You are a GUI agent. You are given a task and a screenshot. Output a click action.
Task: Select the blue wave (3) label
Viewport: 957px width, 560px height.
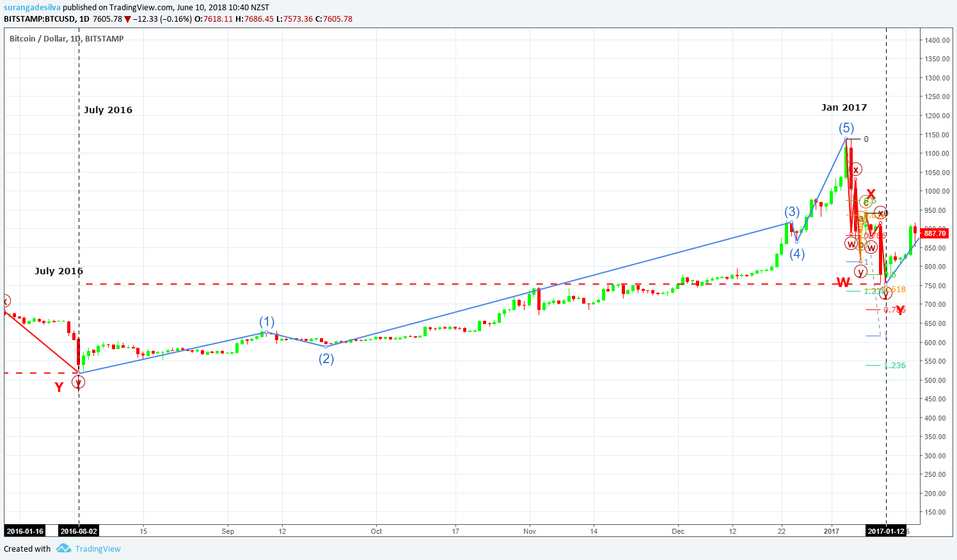click(792, 212)
